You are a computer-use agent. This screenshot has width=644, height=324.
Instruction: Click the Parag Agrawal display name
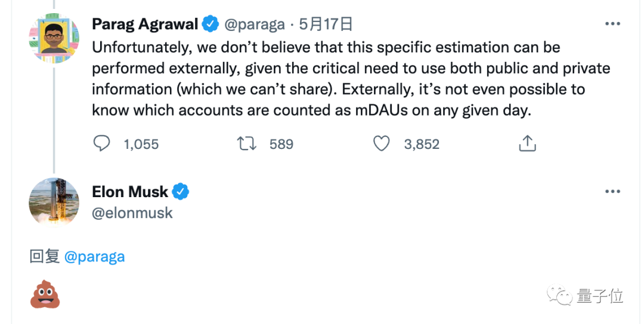click(x=145, y=24)
